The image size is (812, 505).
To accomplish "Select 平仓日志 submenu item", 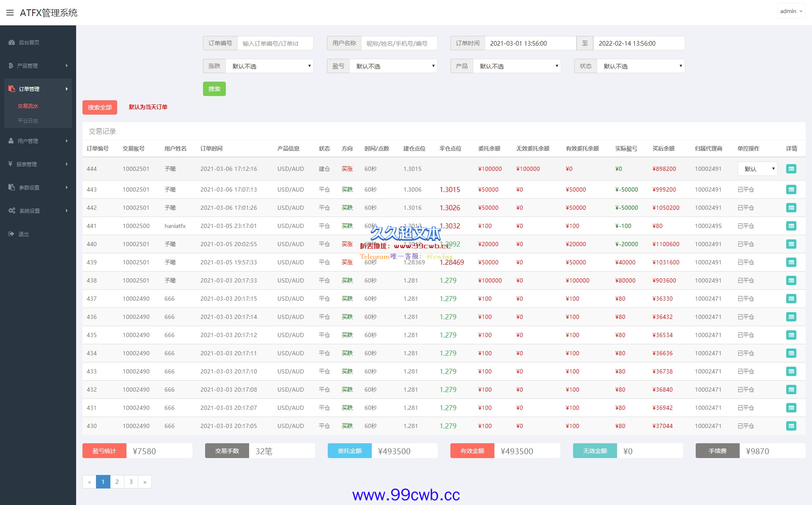I will [x=28, y=121].
